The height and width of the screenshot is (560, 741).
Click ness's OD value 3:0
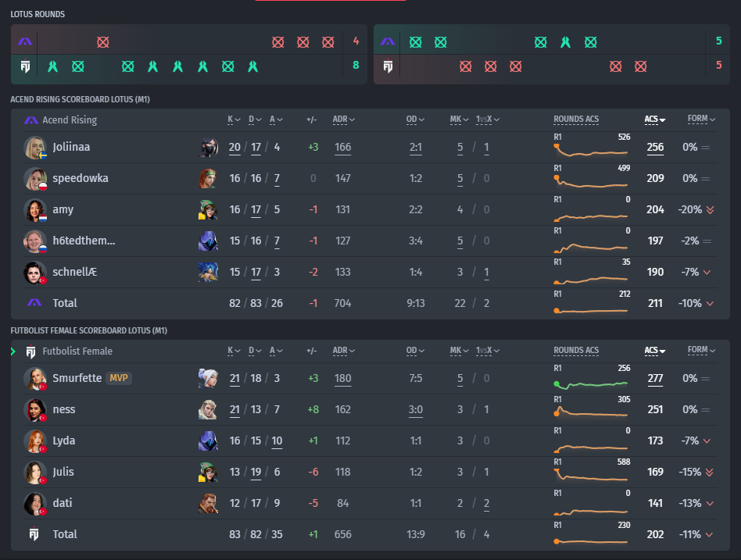coord(415,410)
